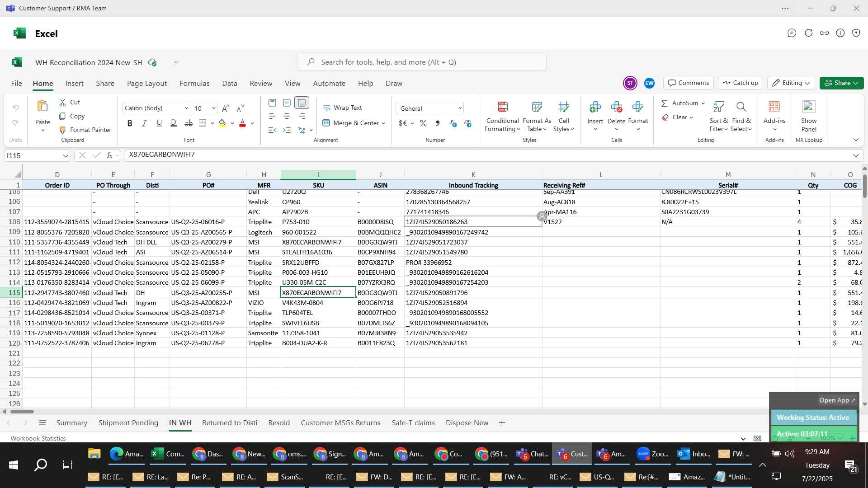Click the Format Painter brush icon
Image resolution: width=868 pixels, height=488 pixels.
(63, 130)
